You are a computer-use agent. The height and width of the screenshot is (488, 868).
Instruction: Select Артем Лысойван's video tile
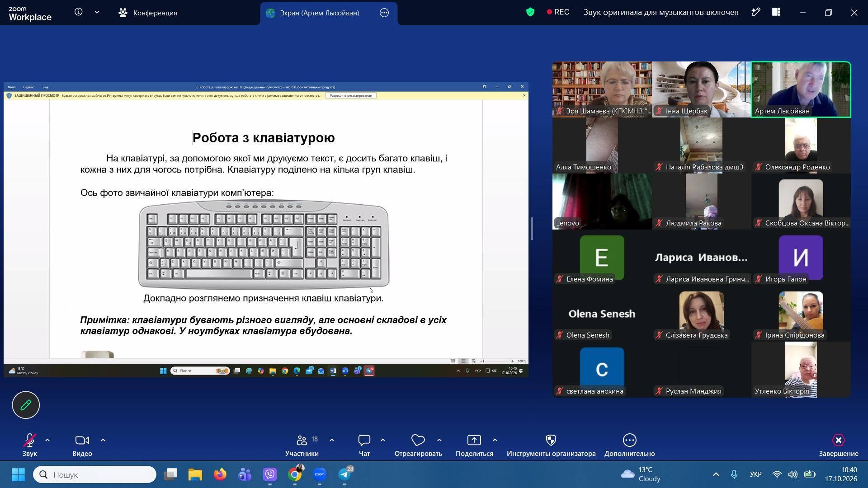pyautogui.click(x=801, y=89)
